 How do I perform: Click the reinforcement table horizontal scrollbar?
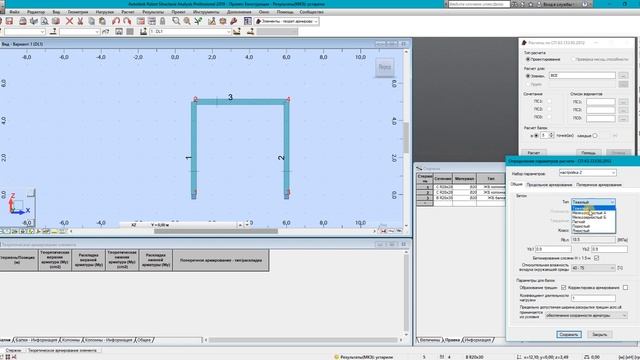tap(303, 340)
